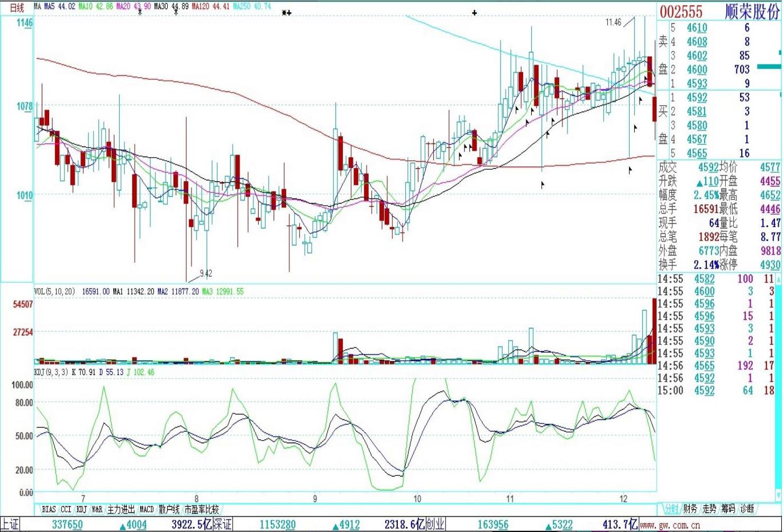784x532 pixels.
Task: Switch to the 主力进出 indicator tab
Action: [121, 510]
